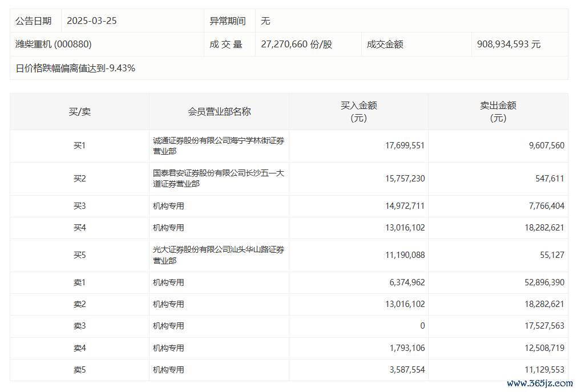The image size is (577, 392).
Task: Click the 潍柴重机 (000880) stock name
Action: pos(54,45)
